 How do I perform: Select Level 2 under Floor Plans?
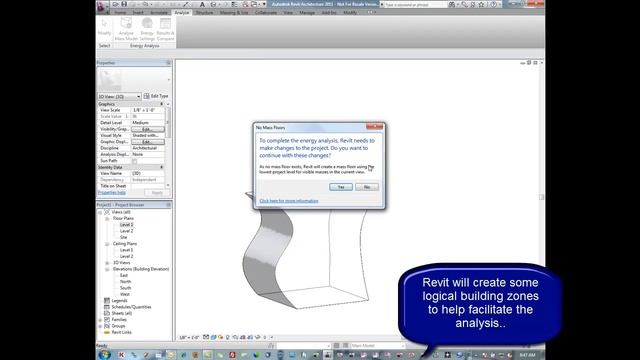pos(127,231)
